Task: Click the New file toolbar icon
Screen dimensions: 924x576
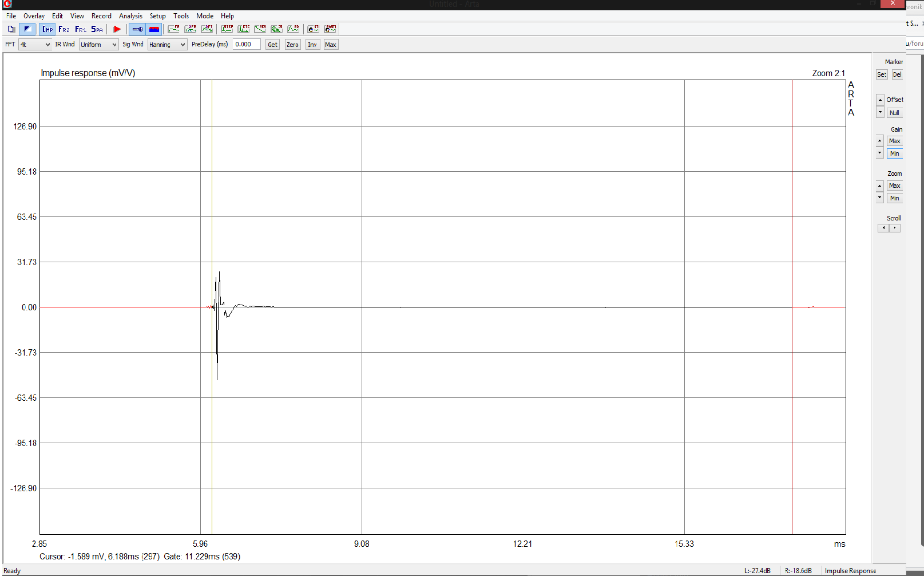Action: point(11,29)
